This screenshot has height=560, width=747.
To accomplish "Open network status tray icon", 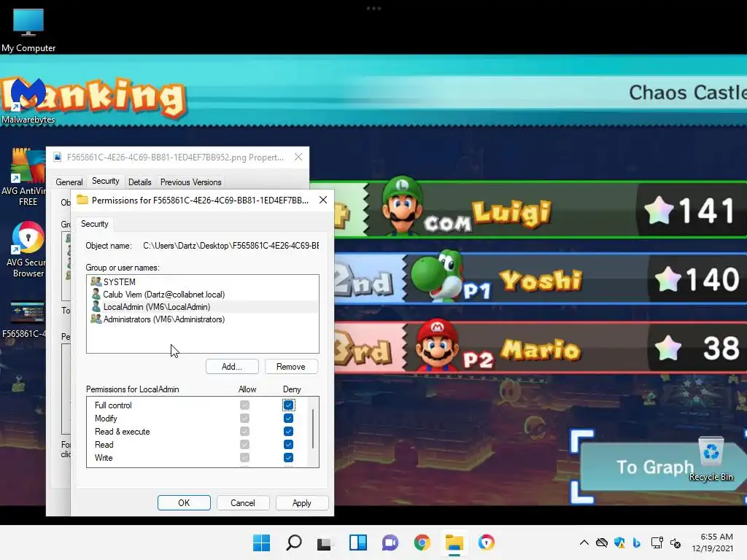I will [657, 542].
